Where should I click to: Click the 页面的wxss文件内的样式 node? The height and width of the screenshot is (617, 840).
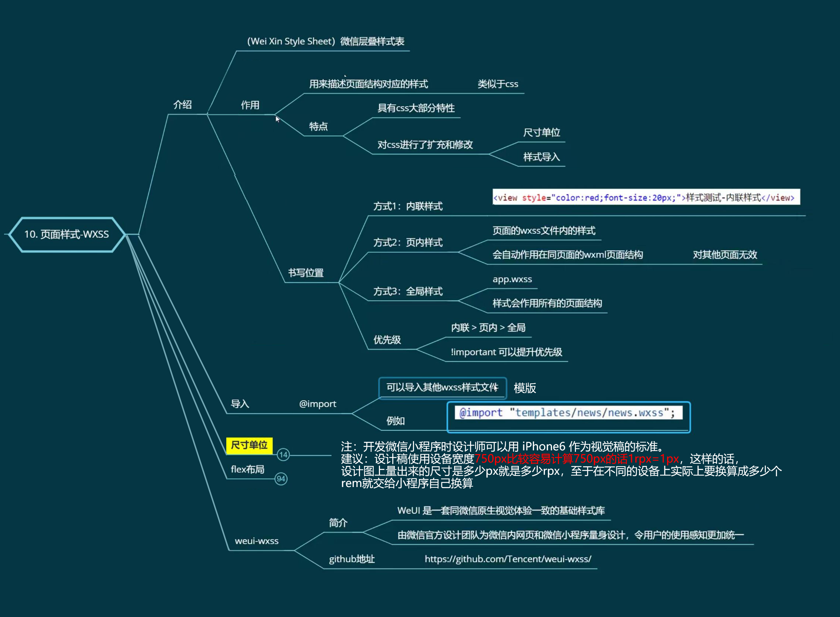click(x=544, y=230)
